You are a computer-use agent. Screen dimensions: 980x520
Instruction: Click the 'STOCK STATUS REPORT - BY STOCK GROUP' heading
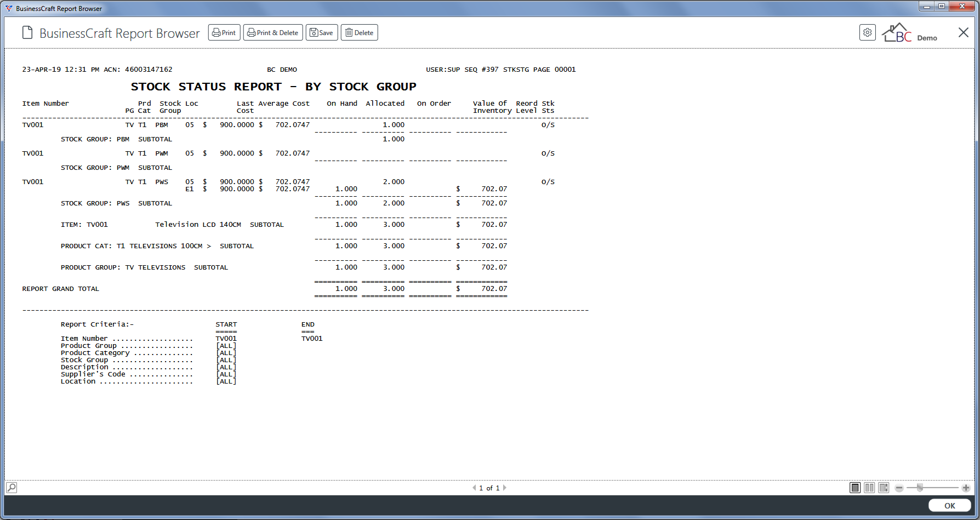(x=274, y=87)
